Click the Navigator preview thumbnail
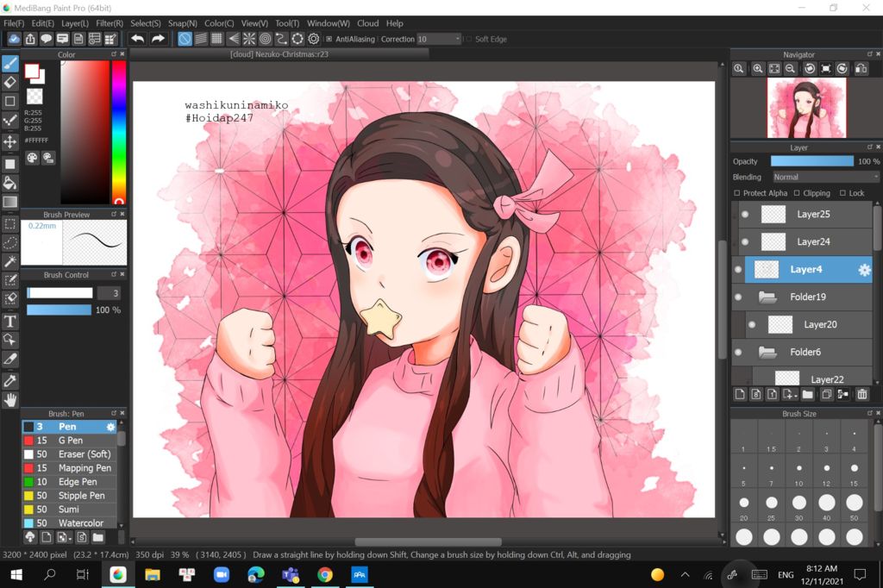The image size is (883, 588). [806, 108]
